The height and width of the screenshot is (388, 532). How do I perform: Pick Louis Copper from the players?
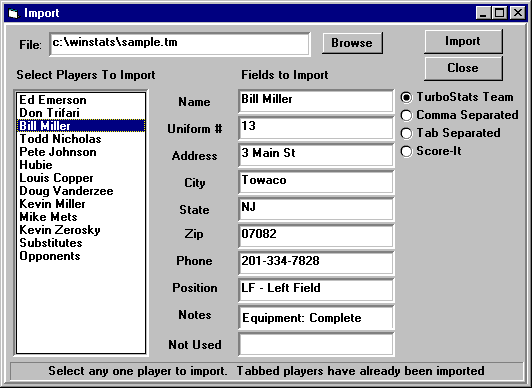click(x=81, y=178)
